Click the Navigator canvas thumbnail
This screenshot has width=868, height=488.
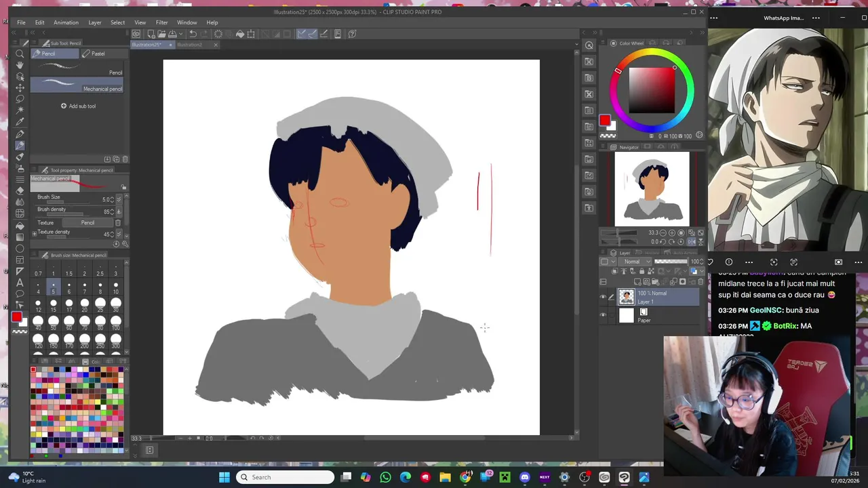tap(652, 189)
